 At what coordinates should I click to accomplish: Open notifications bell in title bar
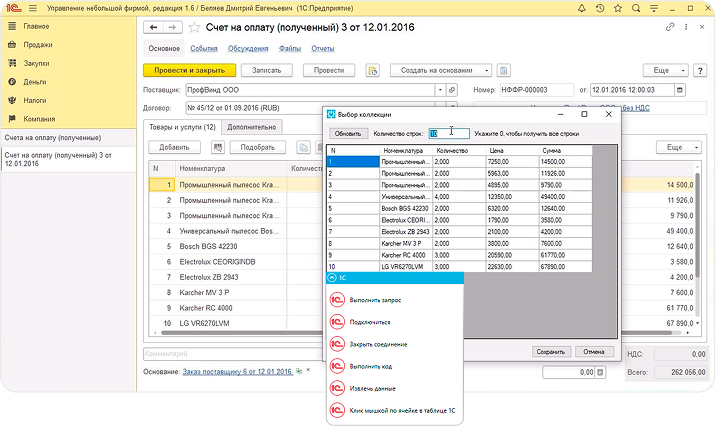click(x=581, y=8)
